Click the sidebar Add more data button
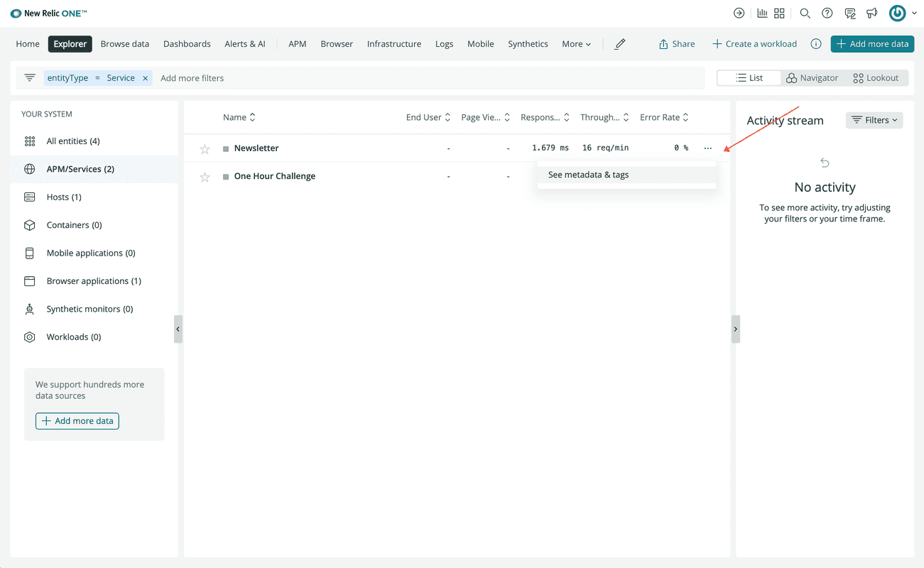This screenshot has height=568, width=924. point(77,421)
